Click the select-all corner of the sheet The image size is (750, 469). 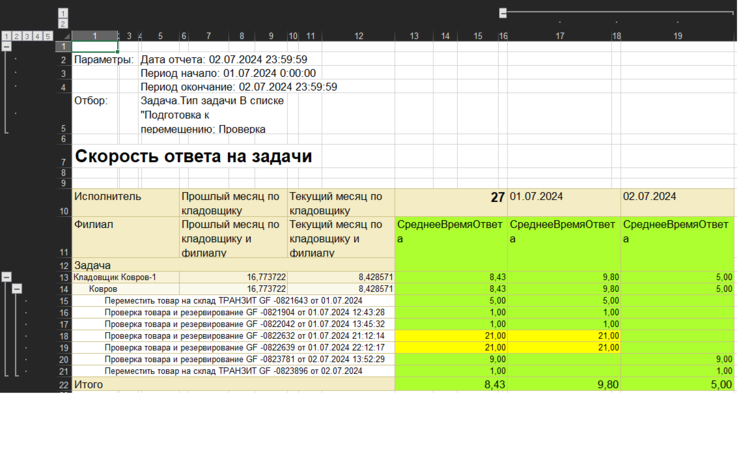[64, 36]
